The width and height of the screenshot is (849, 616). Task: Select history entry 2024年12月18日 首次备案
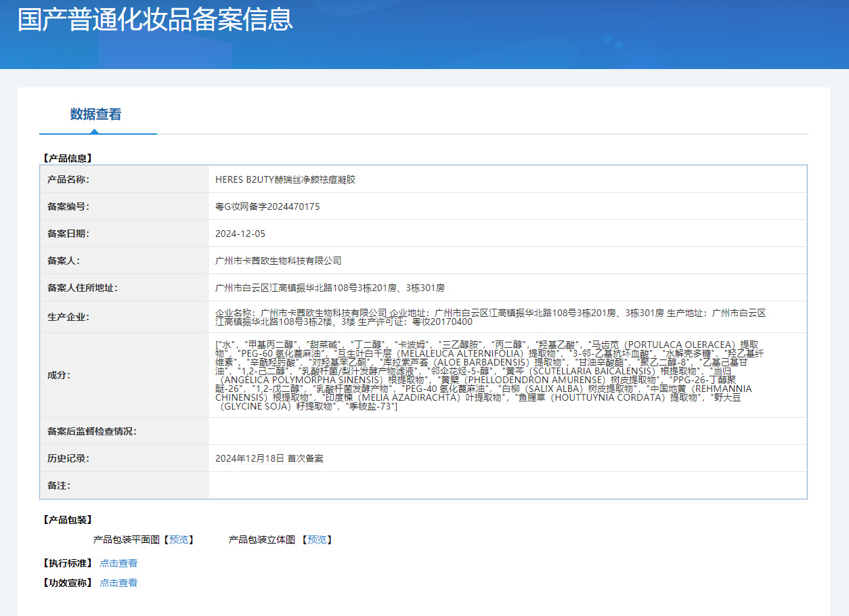click(x=269, y=458)
